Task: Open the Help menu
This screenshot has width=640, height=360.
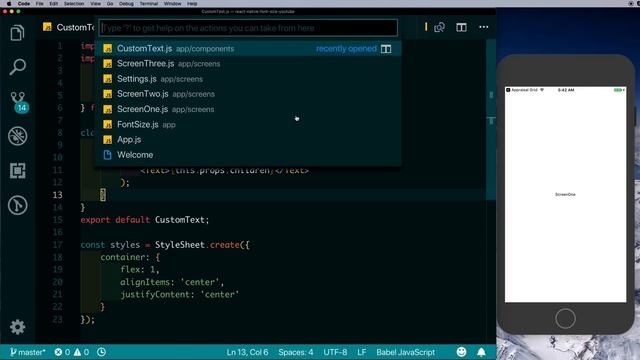Action: coord(192,4)
